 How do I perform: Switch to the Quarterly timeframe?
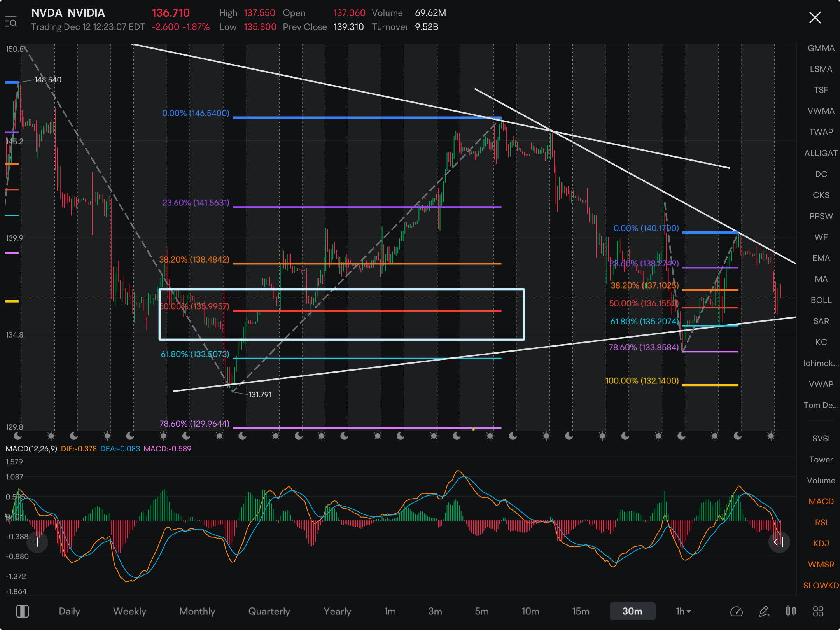coord(269,611)
